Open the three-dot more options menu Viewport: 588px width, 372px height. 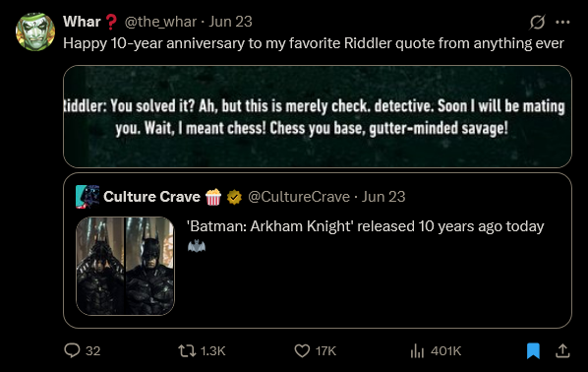[x=562, y=23]
